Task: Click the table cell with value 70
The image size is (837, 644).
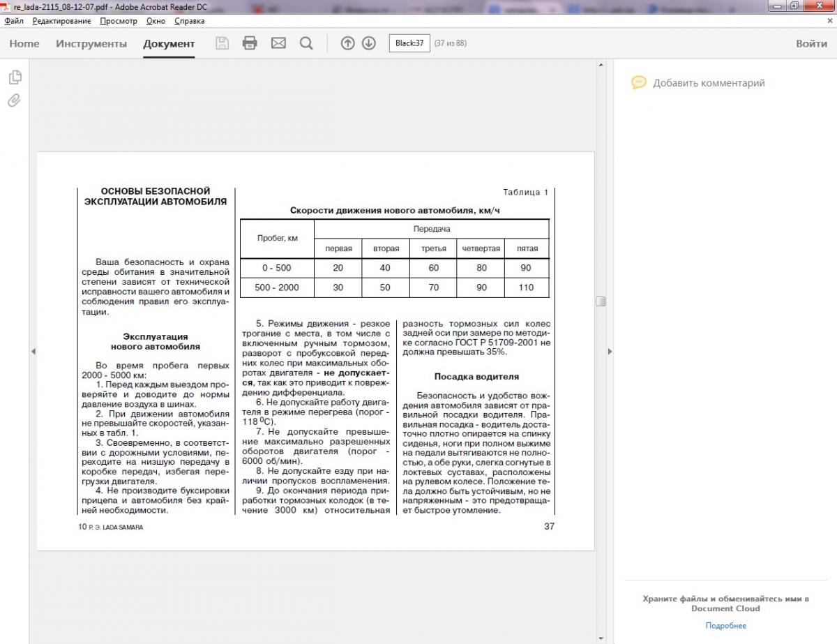Action: pyautogui.click(x=433, y=287)
